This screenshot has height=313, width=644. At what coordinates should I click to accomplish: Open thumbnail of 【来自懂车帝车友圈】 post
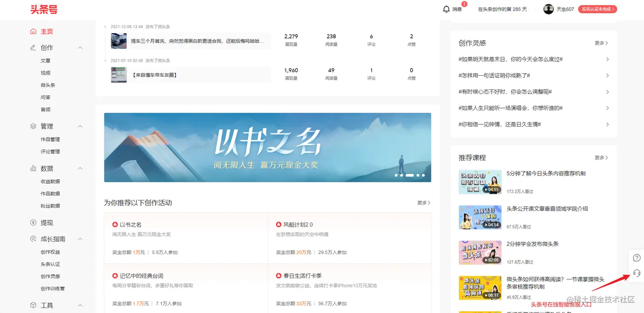119,75
